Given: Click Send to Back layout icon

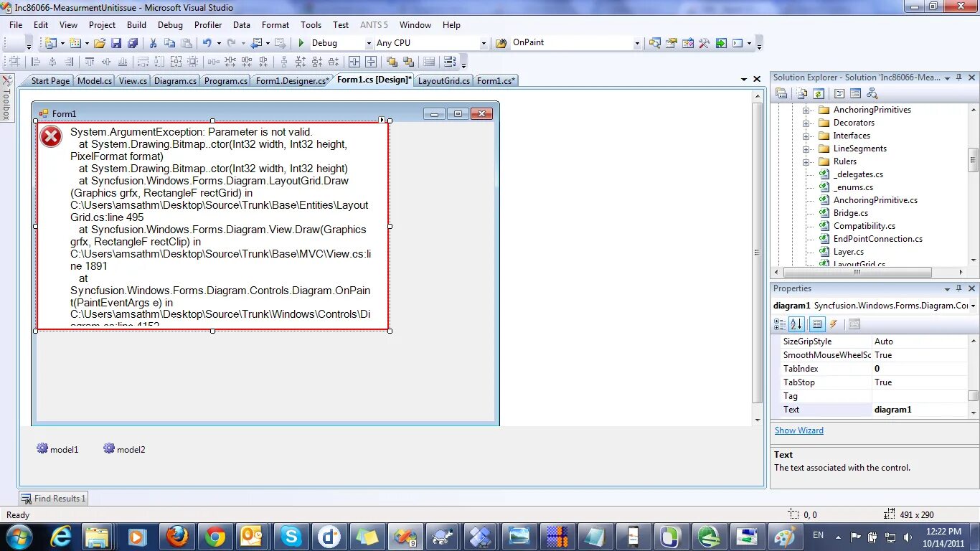Looking at the screenshot, I should tap(408, 62).
